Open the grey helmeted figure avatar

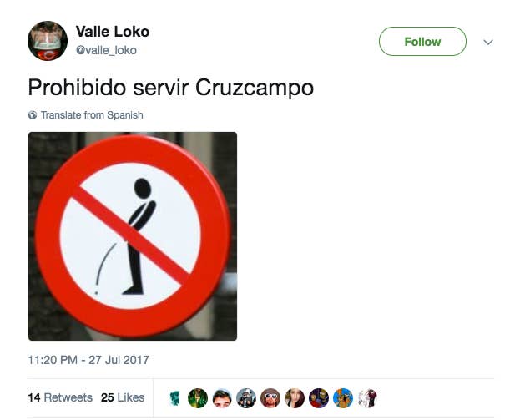pyautogui.click(x=246, y=398)
